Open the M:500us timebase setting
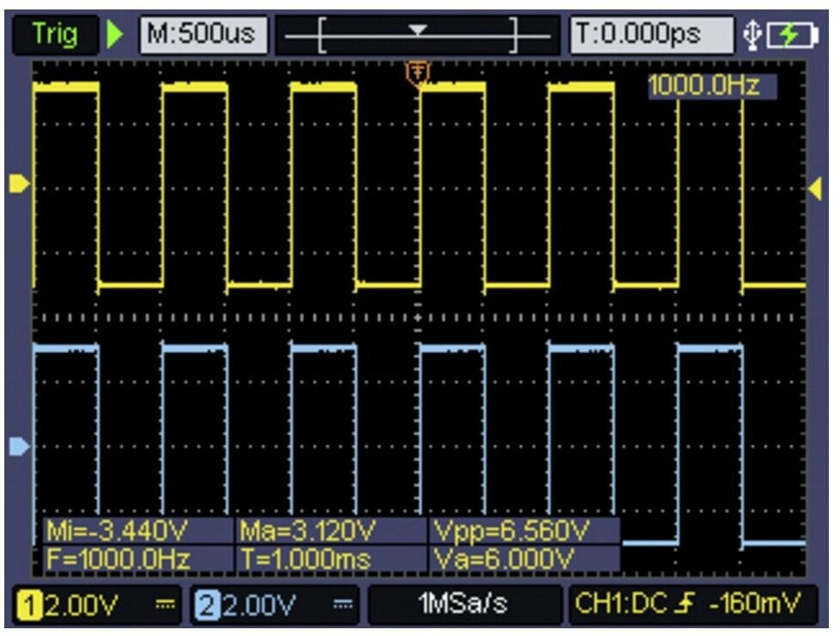 [x=204, y=36]
